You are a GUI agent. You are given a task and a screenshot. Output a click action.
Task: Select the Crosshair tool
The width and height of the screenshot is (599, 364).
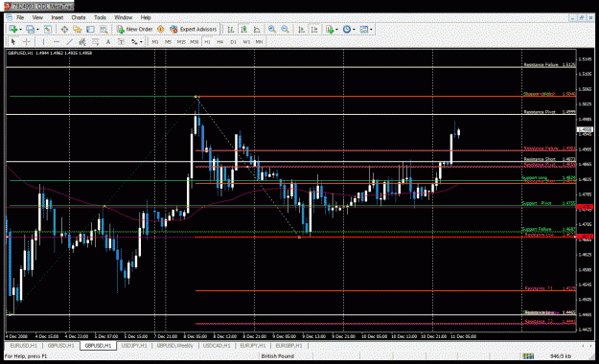coord(27,41)
